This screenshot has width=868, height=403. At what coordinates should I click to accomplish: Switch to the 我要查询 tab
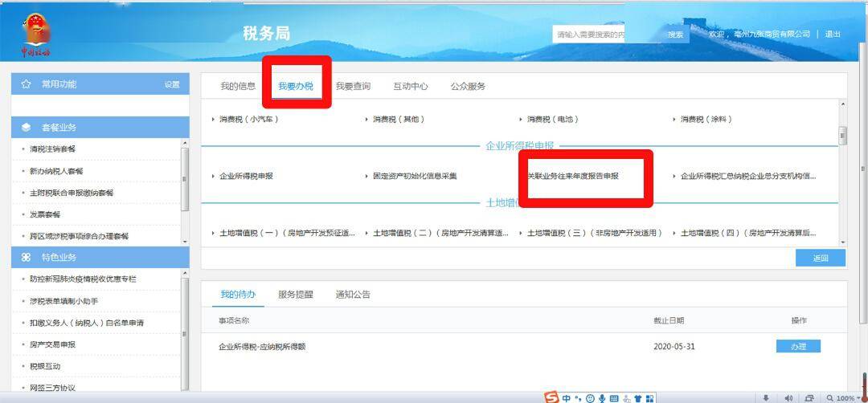(x=353, y=87)
